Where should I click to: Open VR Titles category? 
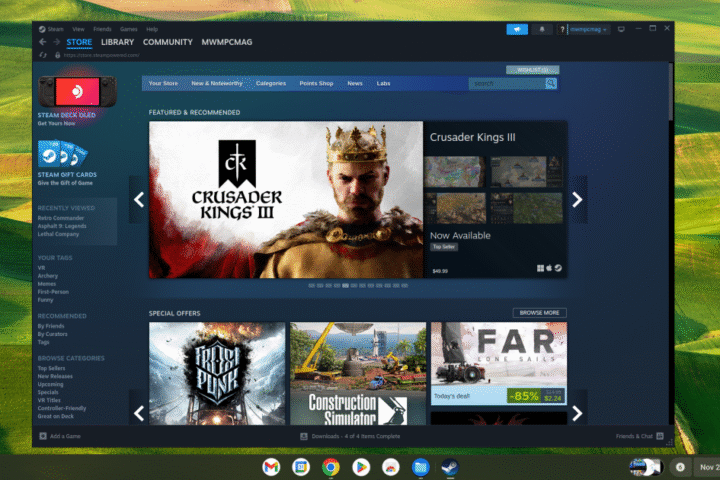49,401
